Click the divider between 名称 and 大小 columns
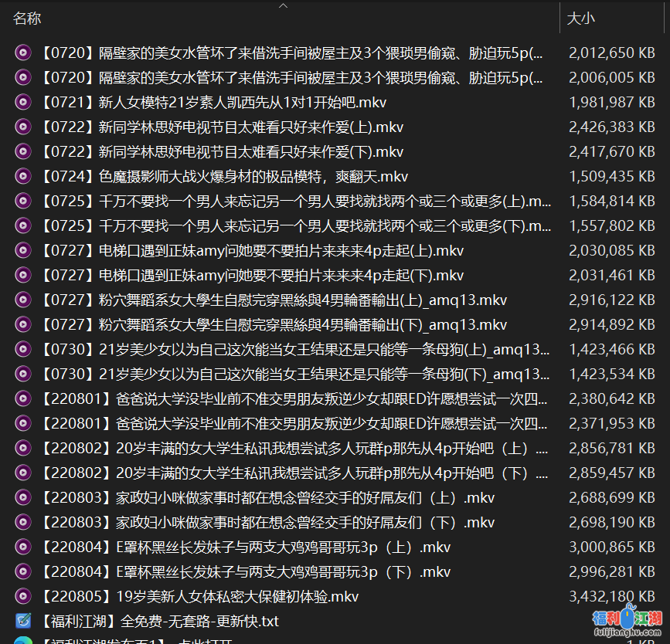The width and height of the screenshot is (670, 644). click(559, 19)
